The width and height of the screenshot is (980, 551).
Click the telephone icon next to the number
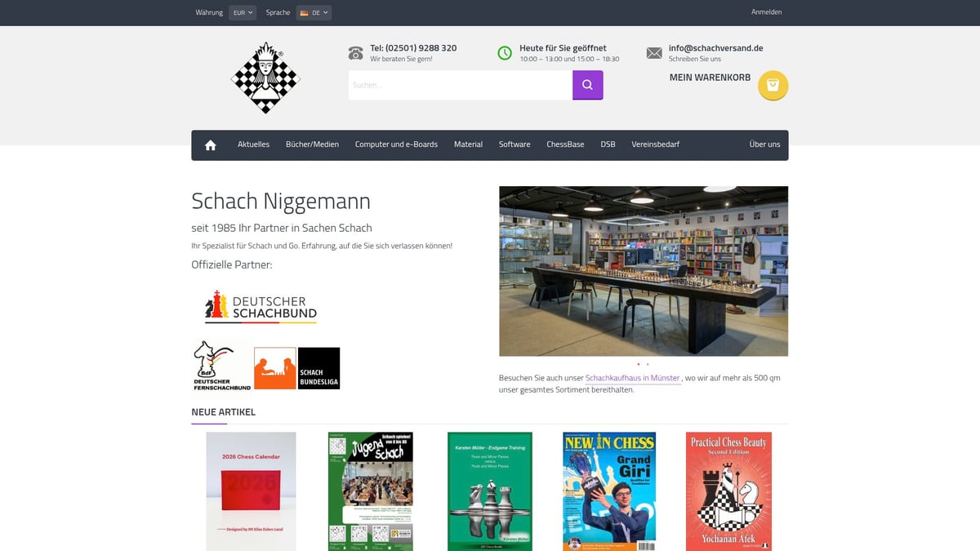355,51
